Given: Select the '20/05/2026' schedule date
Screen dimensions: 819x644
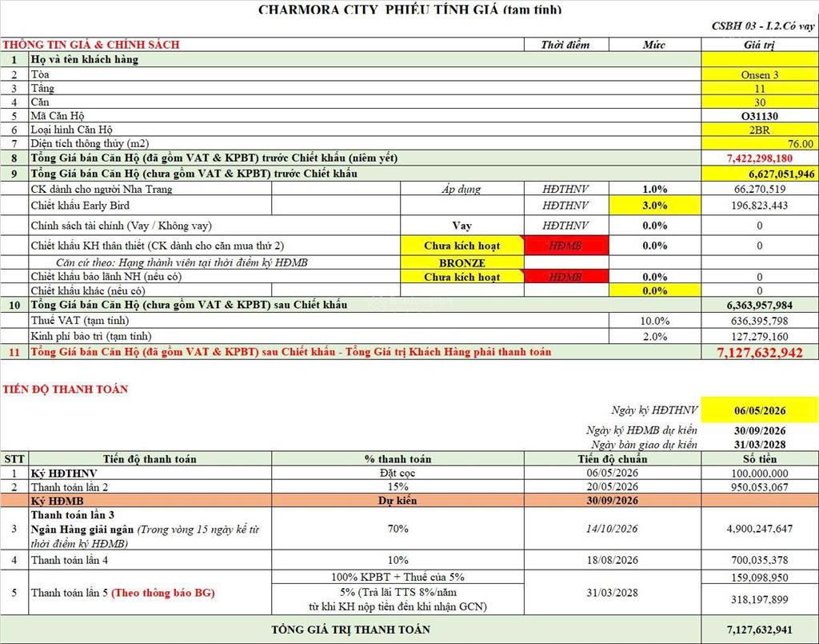Looking at the screenshot, I should click(x=612, y=486).
